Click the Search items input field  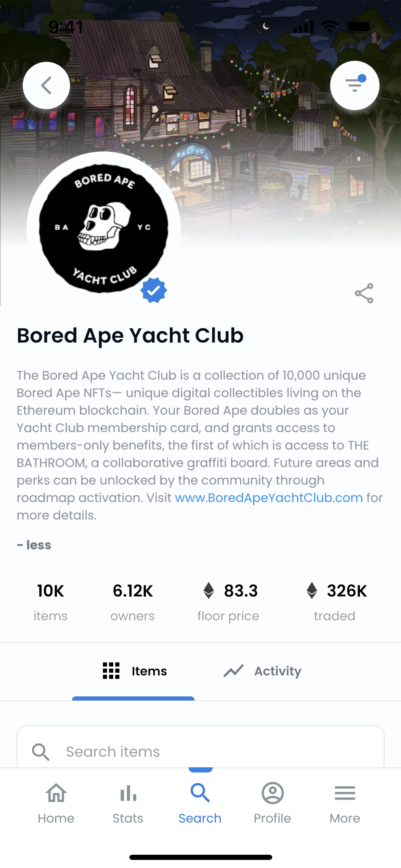tap(200, 751)
